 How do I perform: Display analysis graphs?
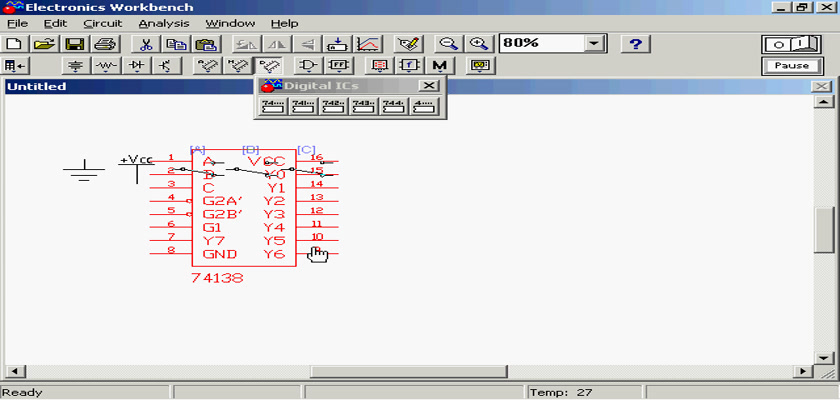point(368,44)
